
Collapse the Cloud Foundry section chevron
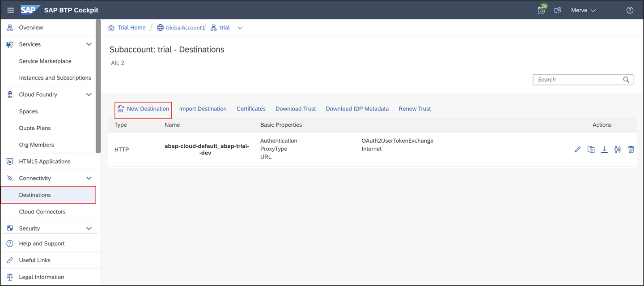(x=89, y=94)
